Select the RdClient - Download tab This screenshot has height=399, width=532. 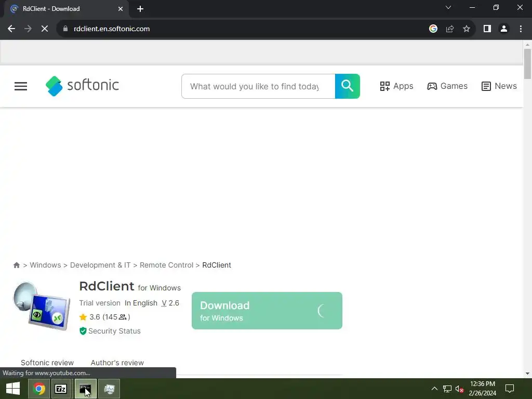(x=66, y=9)
